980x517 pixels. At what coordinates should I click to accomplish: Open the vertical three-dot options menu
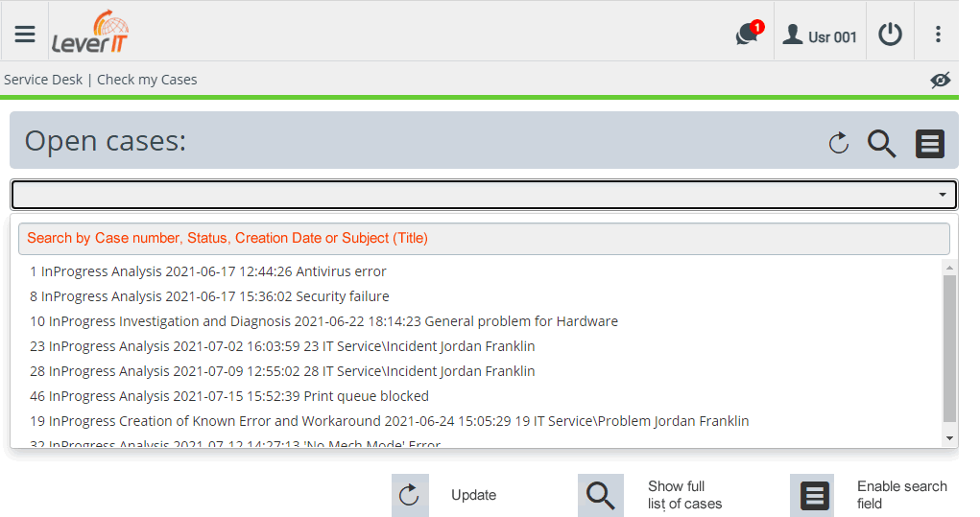point(938,34)
